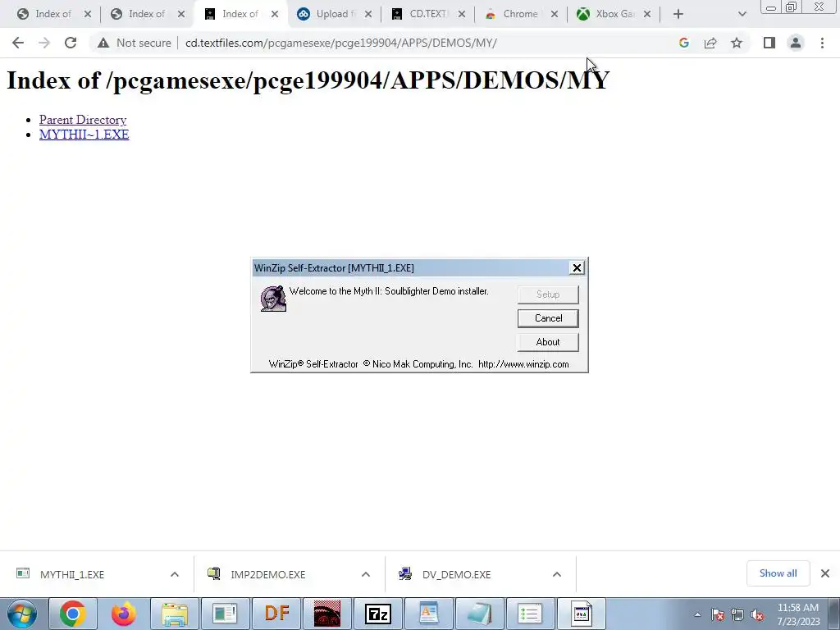Image resolution: width=840 pixels, height=630 pixels.
Task: Click the Action Center flag icon
Action: click(x=718, y=615)
